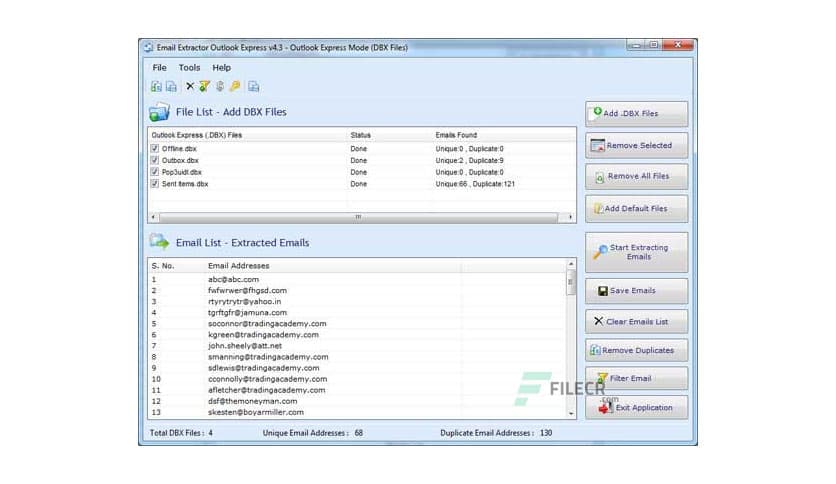
Task: Open the Tools menu
Action: click(x=189, y=68)
